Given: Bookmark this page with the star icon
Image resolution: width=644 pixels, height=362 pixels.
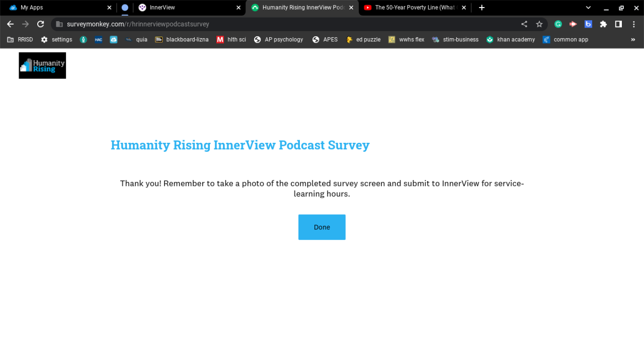Looking at the screenshot, I should (539, 24).
